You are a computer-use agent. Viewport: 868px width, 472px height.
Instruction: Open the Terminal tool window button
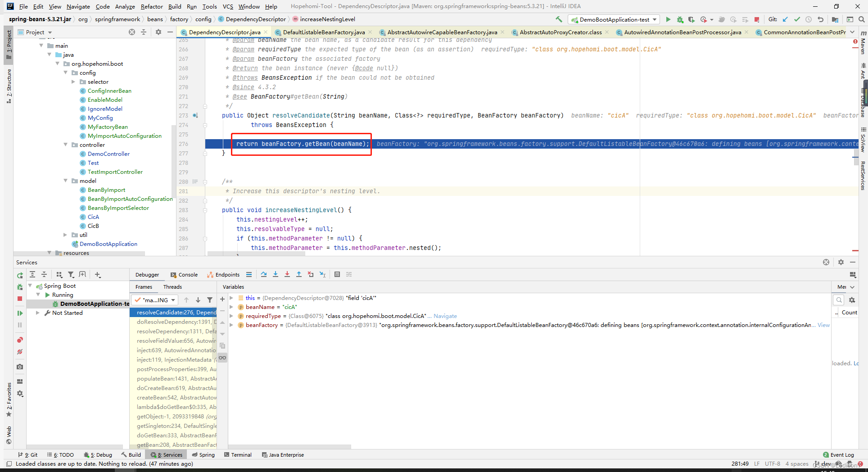[238, 455]
